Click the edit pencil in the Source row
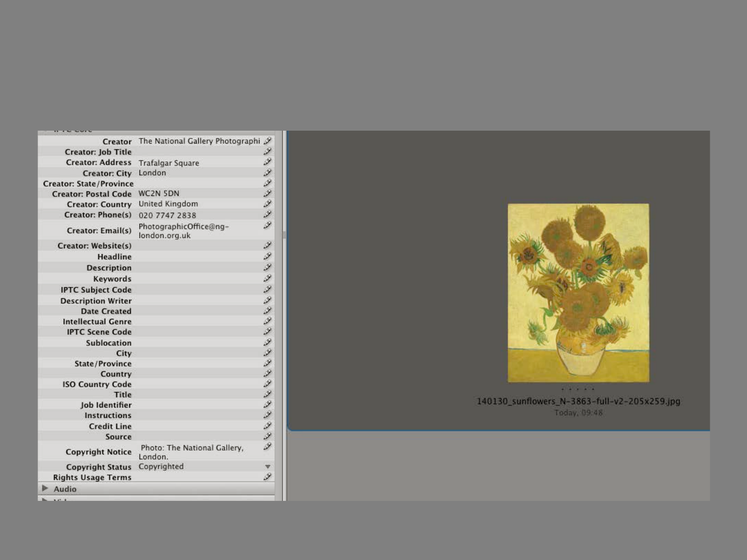 click(x=268, y=436)
